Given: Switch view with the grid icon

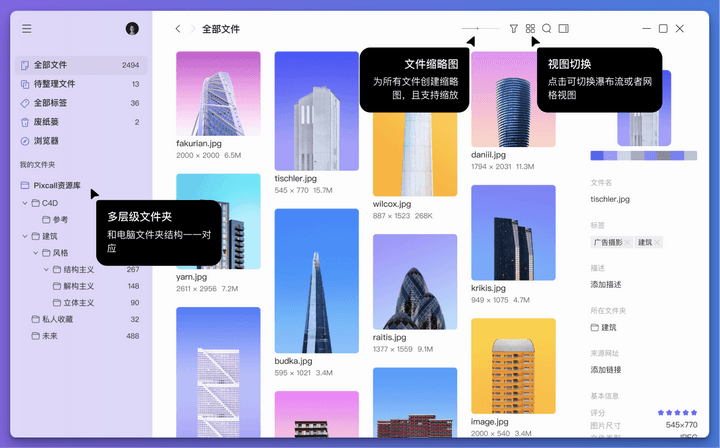Looking at the screenshot, I should click(x=530, y=28).
